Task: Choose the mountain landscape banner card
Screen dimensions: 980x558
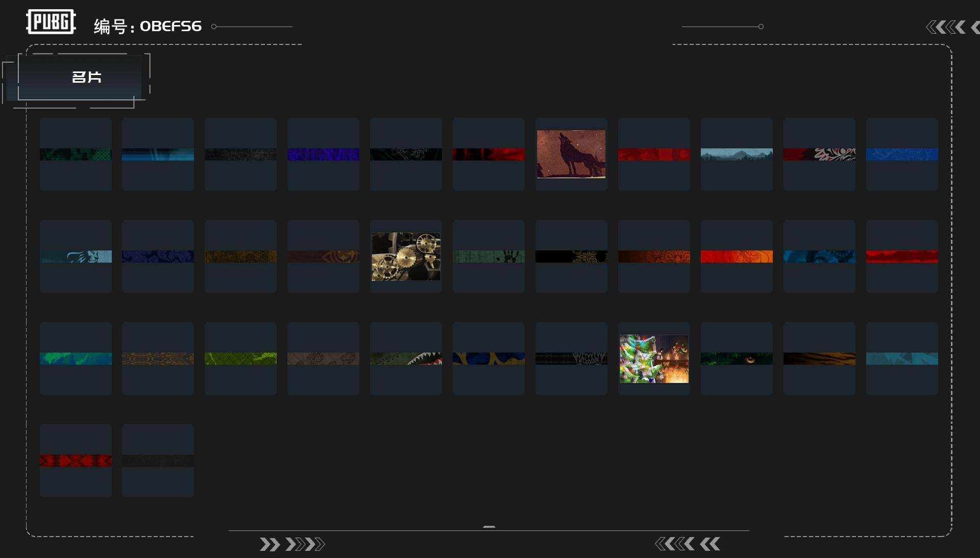Action: click(x=737, y=154)
